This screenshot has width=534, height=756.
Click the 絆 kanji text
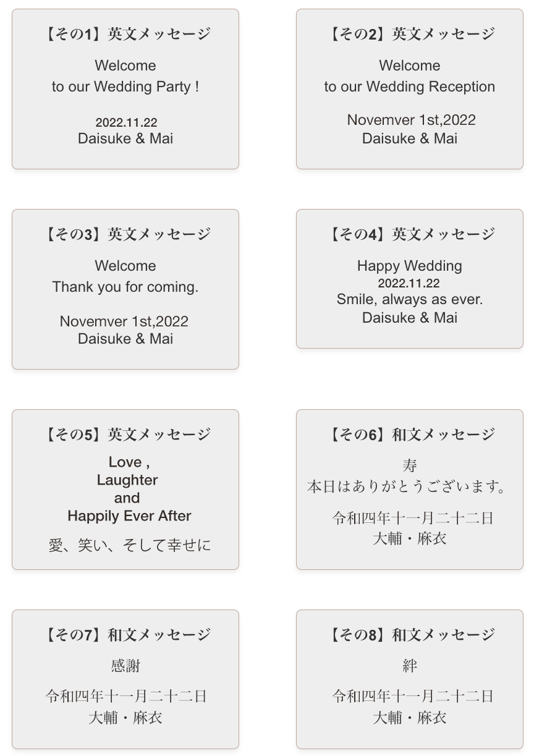(x=410, y=666)
